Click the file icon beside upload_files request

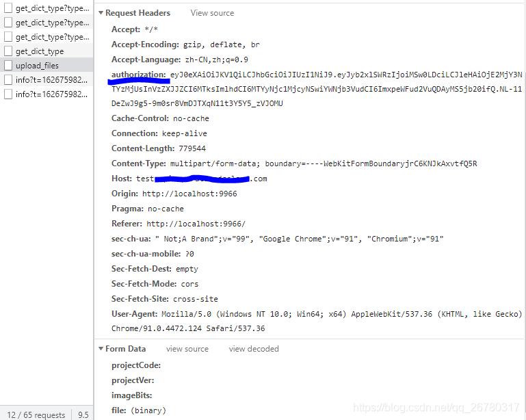(8, 66)
